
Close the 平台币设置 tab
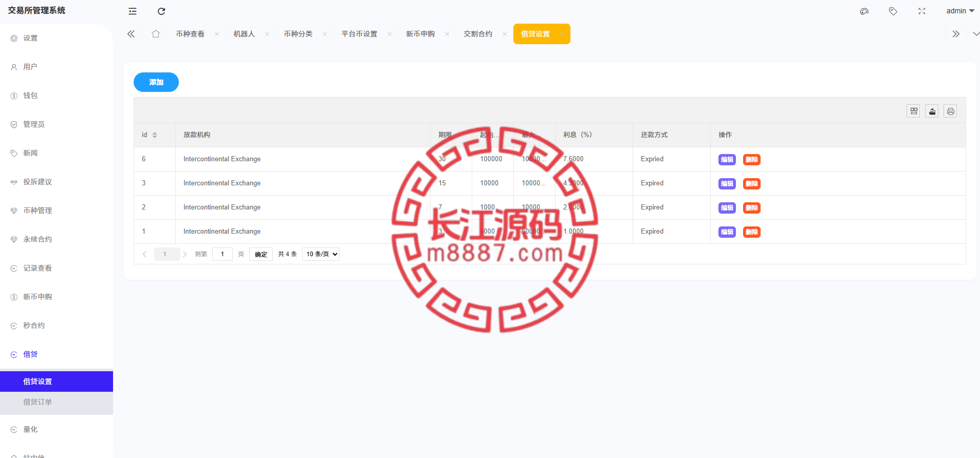point(390,34)
